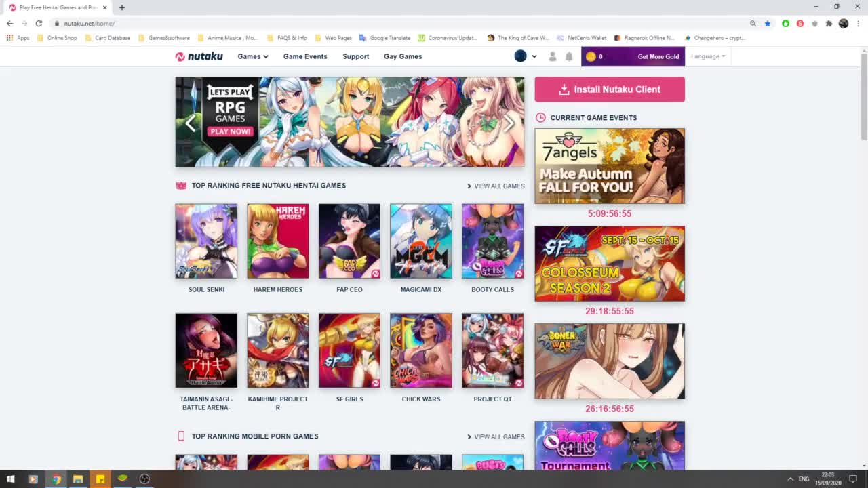Open the Web Pages bookmark folder
The image size is (868, 488).
tap(334, 38)
